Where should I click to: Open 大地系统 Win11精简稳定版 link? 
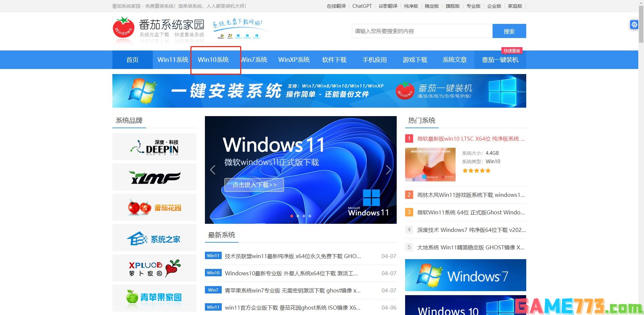pos(471,247)
